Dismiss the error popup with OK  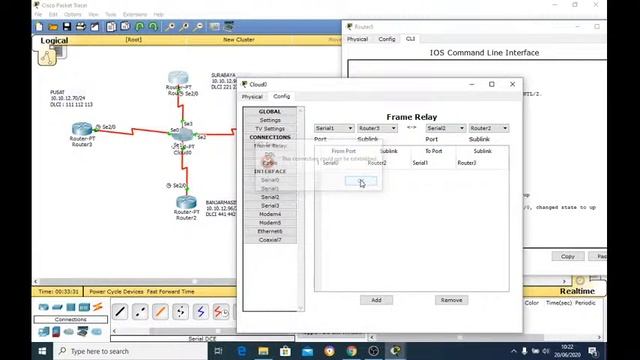(x=361, y=181)
